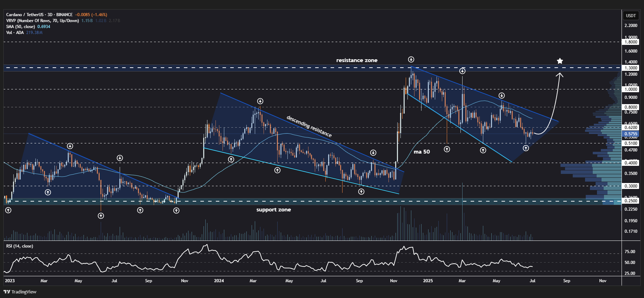Viewport: 644px width, 298px height.
Task: Open the USDT currency selector
Action: click(631, 15)
